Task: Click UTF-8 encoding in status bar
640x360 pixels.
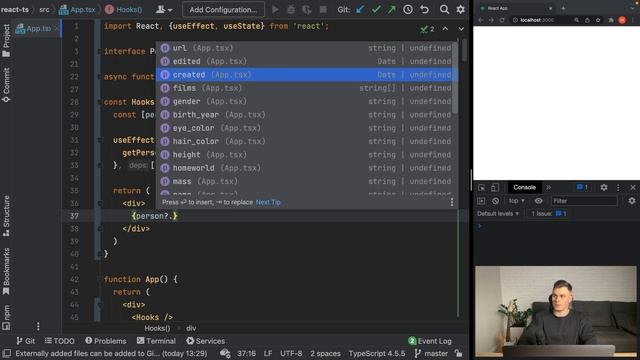Action: point(291,353)
